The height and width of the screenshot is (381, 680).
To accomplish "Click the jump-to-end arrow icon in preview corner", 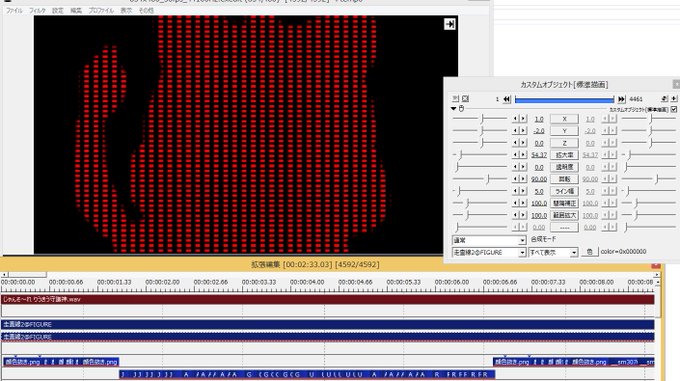I will [x=450, y=24].
